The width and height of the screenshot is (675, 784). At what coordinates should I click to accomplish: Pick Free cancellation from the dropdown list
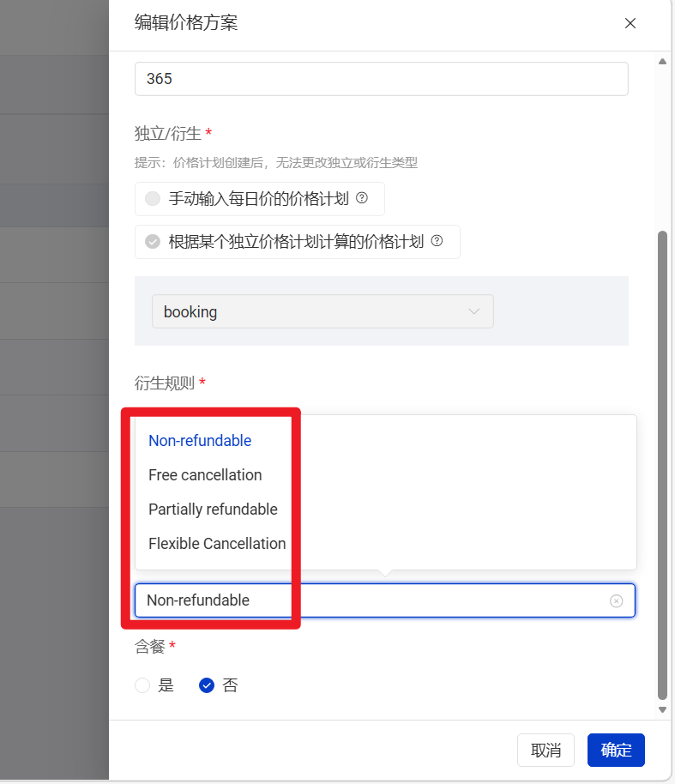205,475
